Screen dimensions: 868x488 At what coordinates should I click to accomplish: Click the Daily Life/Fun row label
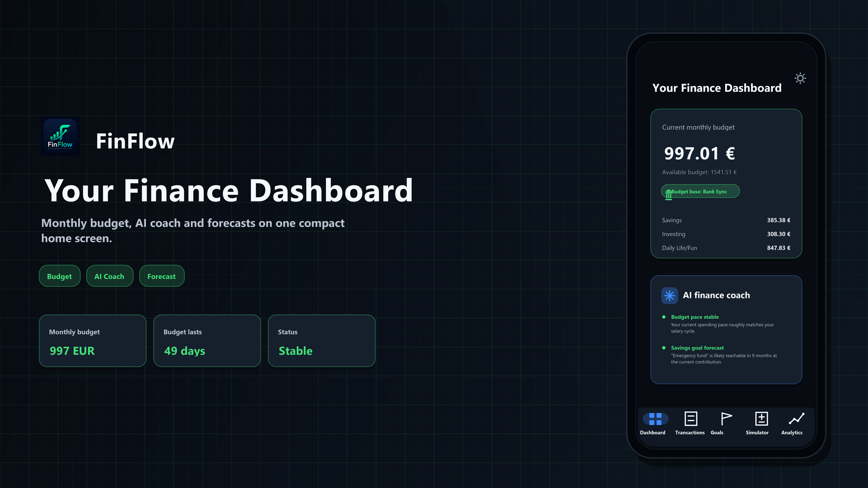pyautogui.click(x=679, y=248)
